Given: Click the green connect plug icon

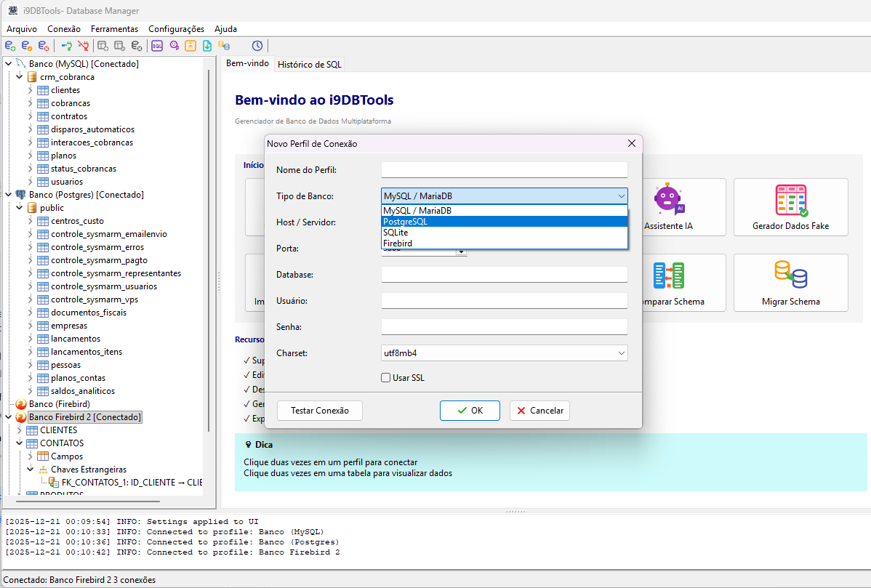Looking at the screenshot, I should pyautogui.click(x=67, y=46).
